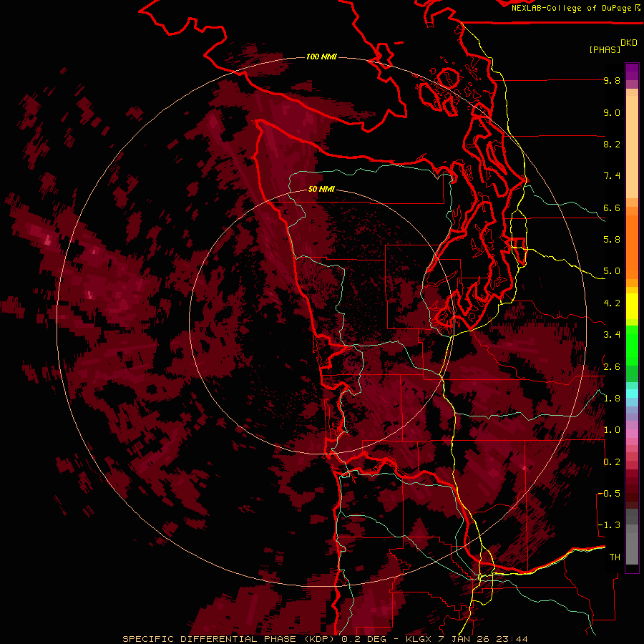Click the 9.8 color scale value

tap(612, 80)
